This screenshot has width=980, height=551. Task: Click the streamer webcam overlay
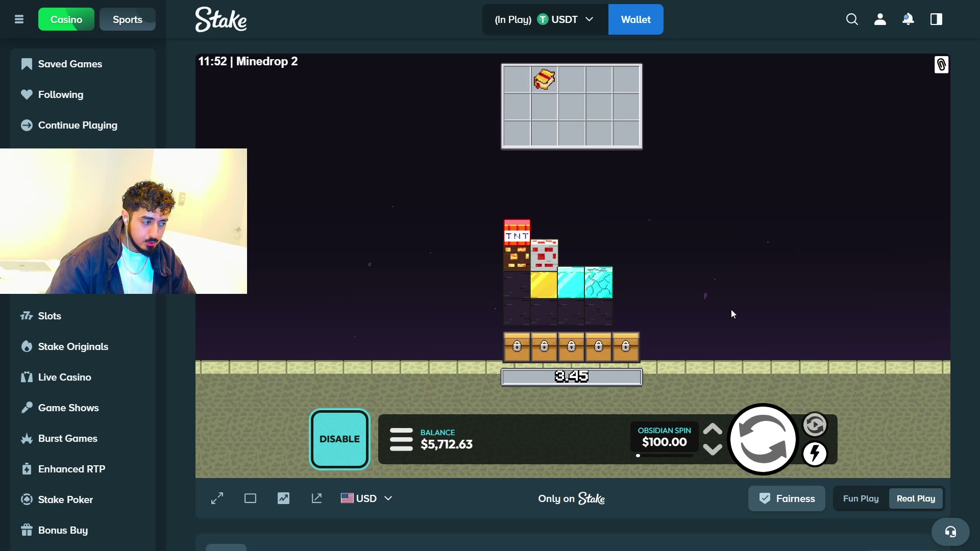(x=124, y=221)
